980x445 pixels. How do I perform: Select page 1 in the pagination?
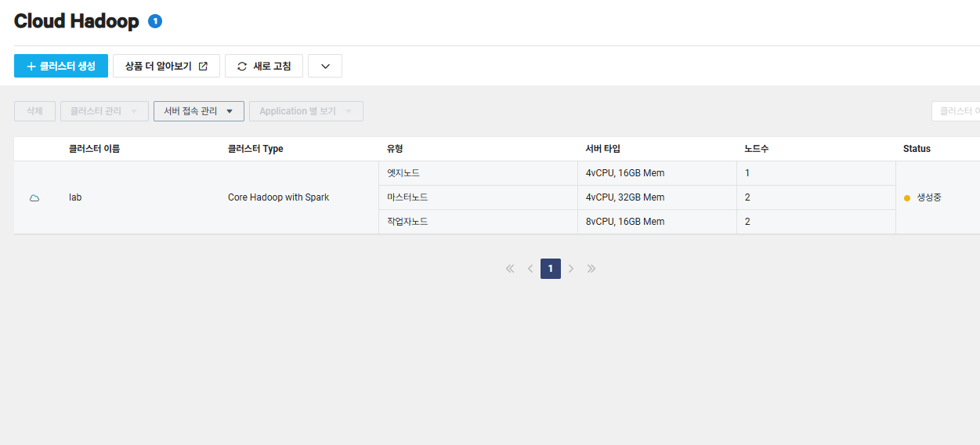tap(551, 269)
